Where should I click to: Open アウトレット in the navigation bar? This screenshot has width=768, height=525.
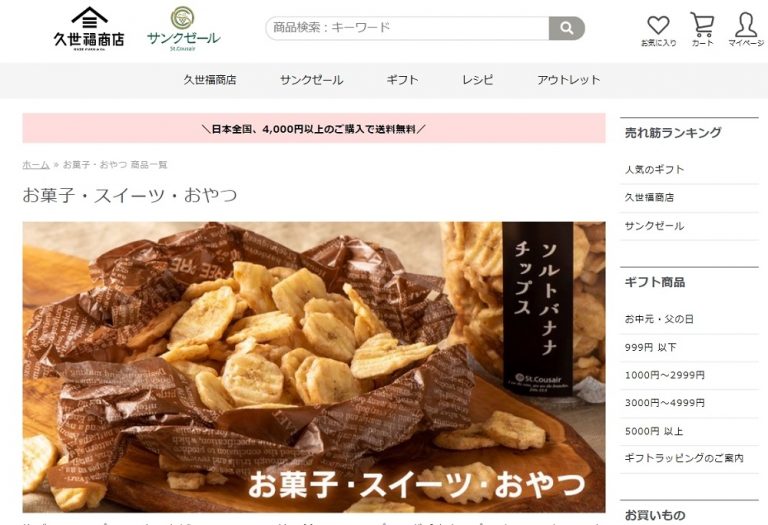[x=568, y=80]
